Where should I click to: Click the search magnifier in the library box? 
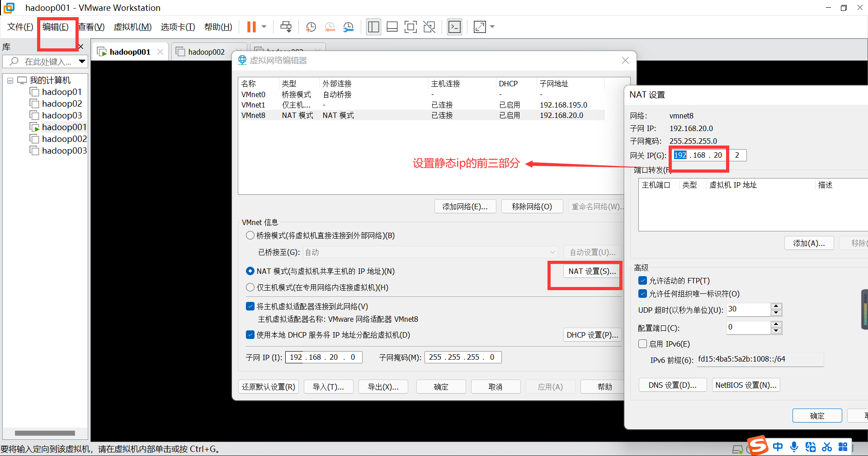(14, 61)
